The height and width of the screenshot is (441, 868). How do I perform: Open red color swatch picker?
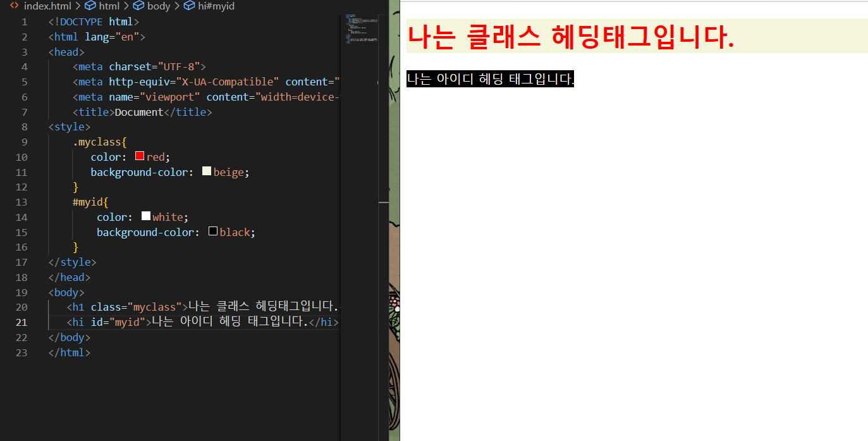pos(140,156)
